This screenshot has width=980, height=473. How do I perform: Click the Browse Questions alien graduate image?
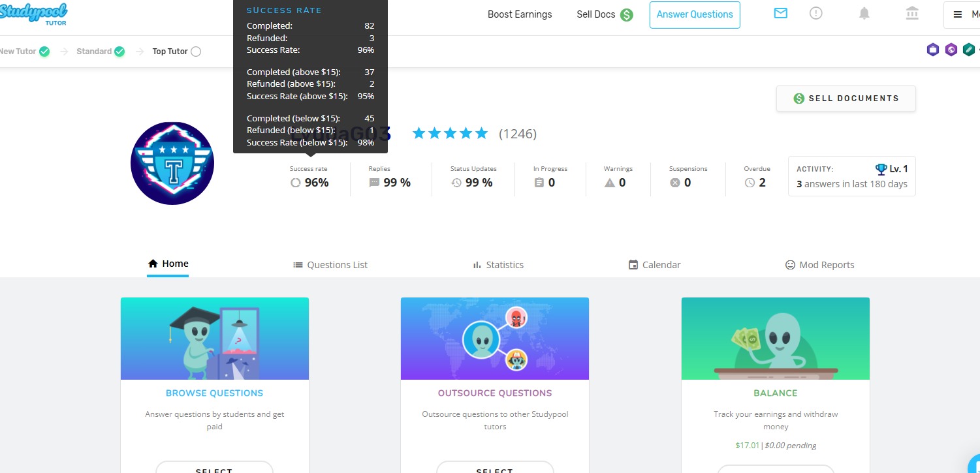point(215,339)
